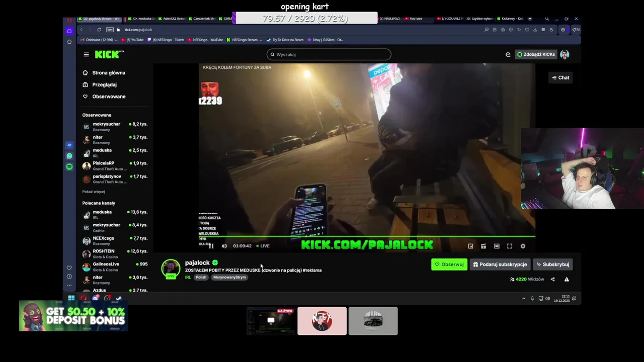This screenshot has width=644, height=362.
Task: Go back in browser history
Action: pos(82,30)
